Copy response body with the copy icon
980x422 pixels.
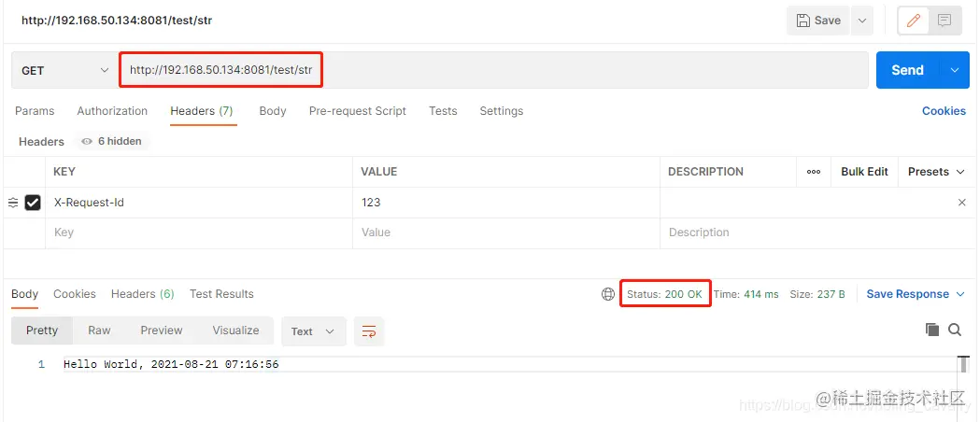(931, 330)
